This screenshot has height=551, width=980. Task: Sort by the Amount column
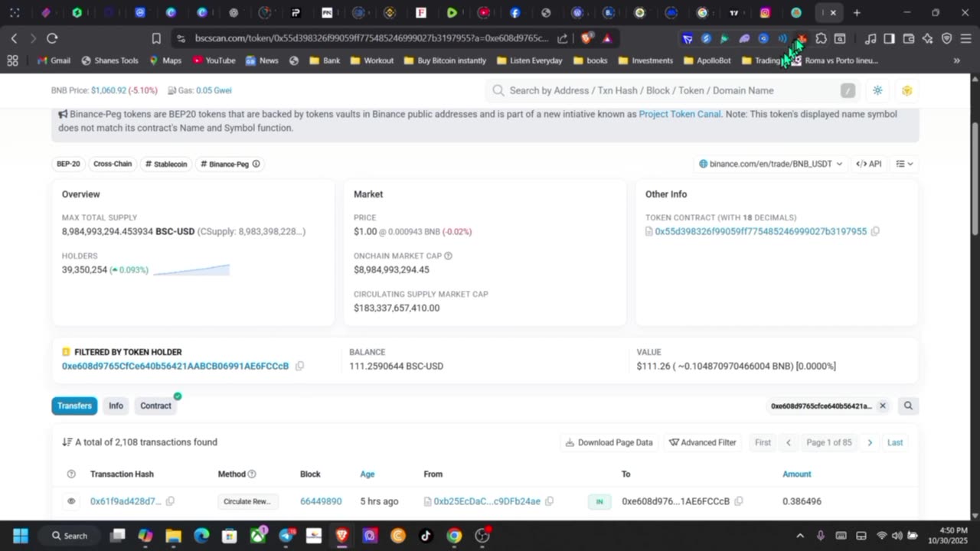click(796, 474)
